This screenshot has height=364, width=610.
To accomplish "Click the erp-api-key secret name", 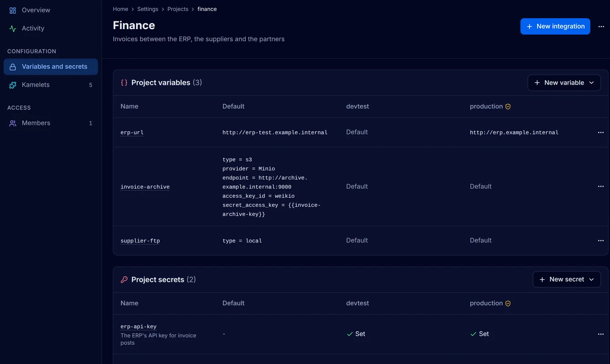I will coord(138,327).
